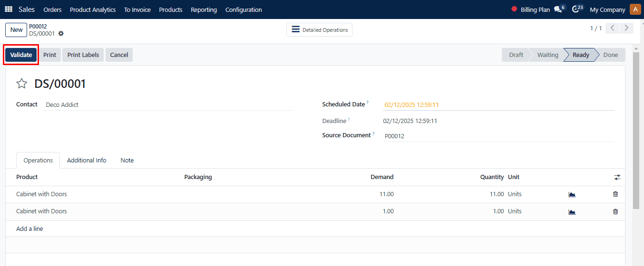
Task: Open the Reporting menu
Action: pos(204,9)
